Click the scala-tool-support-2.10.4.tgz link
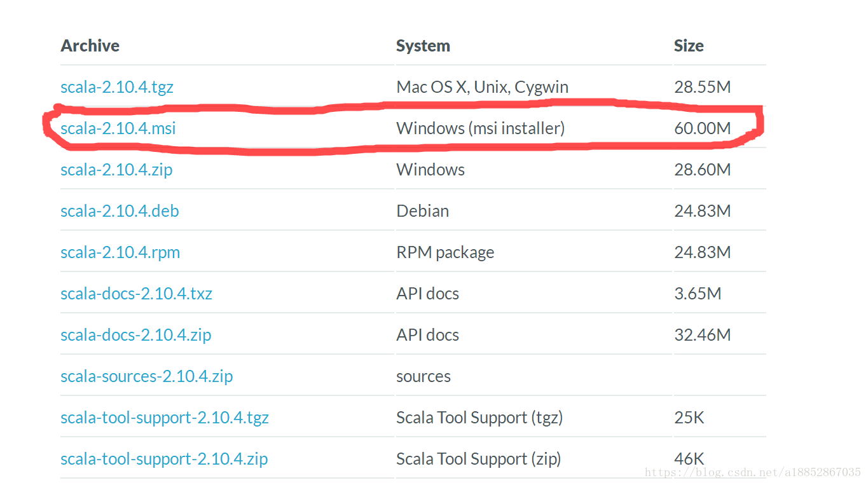Viewport: 868px width, 485px height. pos(165,418)
